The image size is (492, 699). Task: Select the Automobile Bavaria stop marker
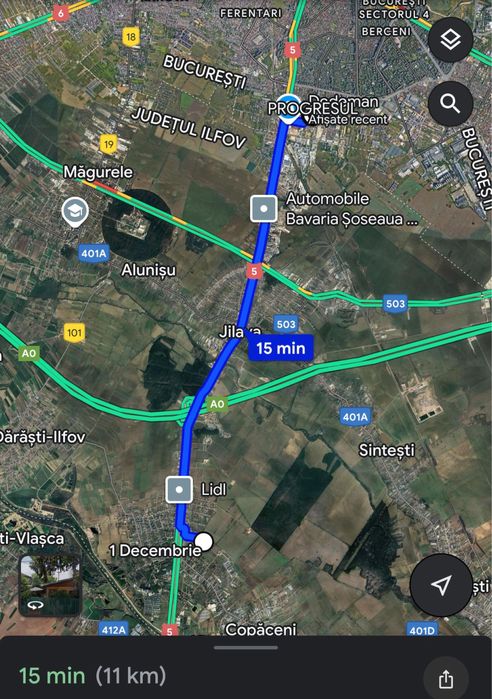tap(264, 209)
